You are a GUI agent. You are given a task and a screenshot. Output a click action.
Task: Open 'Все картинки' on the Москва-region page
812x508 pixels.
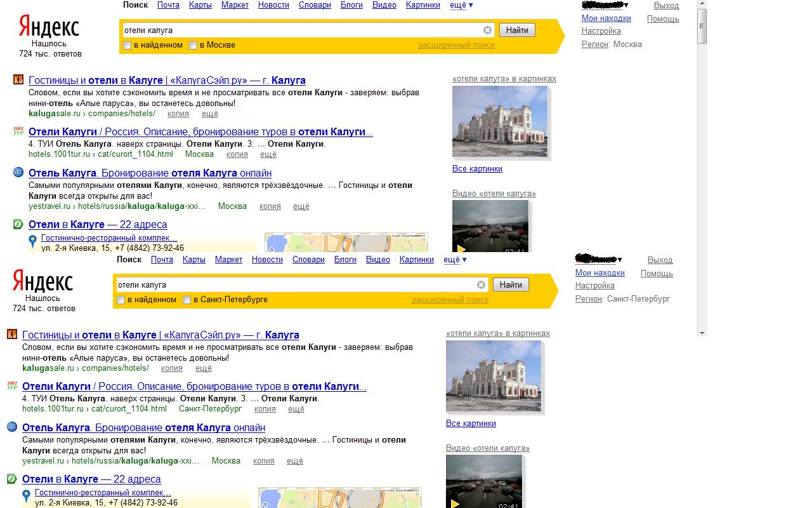click(x=477, y=169)
